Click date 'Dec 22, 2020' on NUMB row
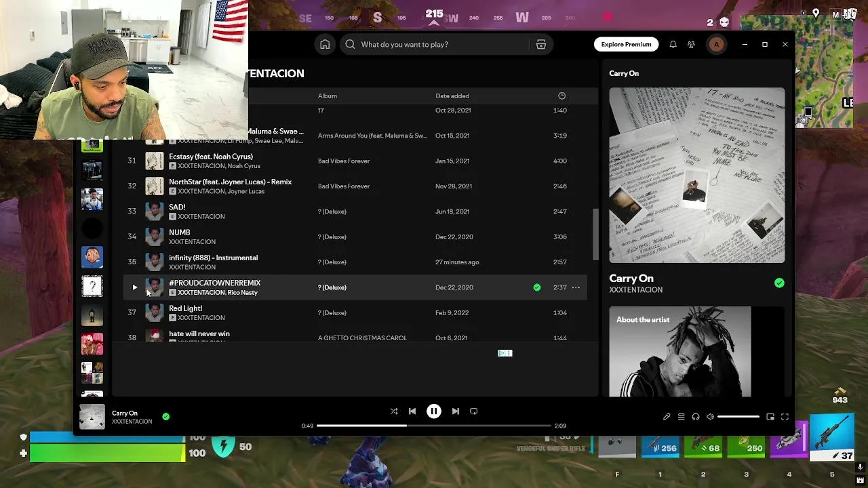This screenshot has height=488, width=868. pos(454,237)
